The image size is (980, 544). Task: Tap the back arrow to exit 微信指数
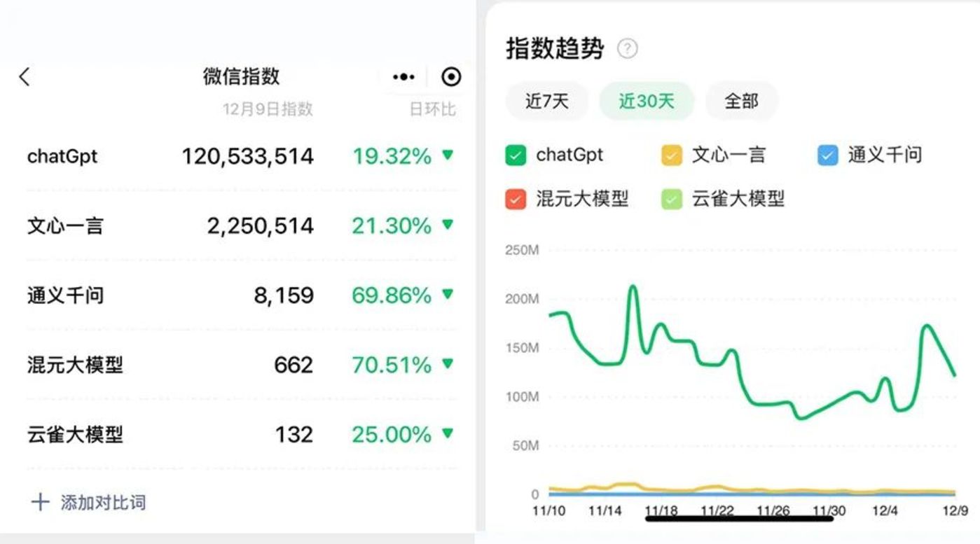pos(25,77)
